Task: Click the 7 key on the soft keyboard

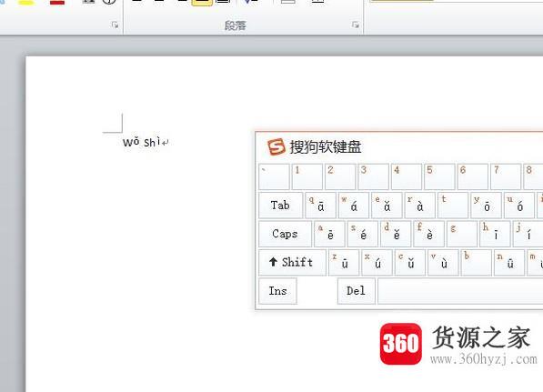Action: click(x=506, y=176)
